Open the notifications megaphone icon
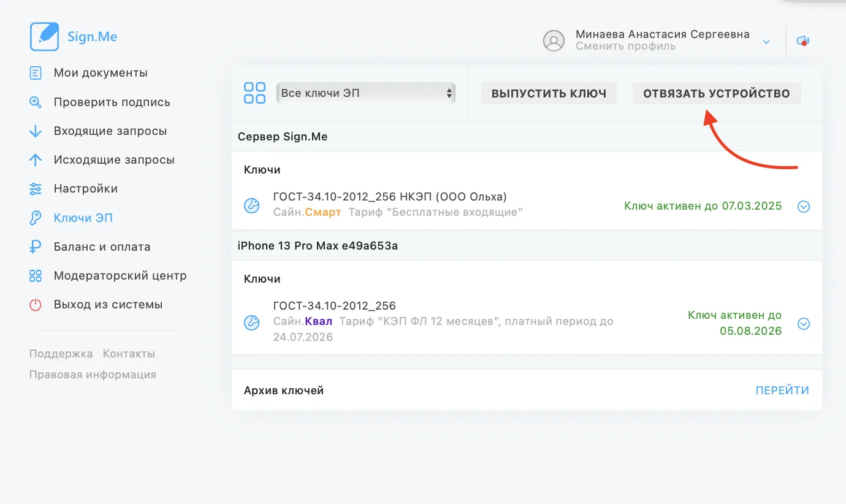The width and height of the screenshot is (846, 504). 802,41
